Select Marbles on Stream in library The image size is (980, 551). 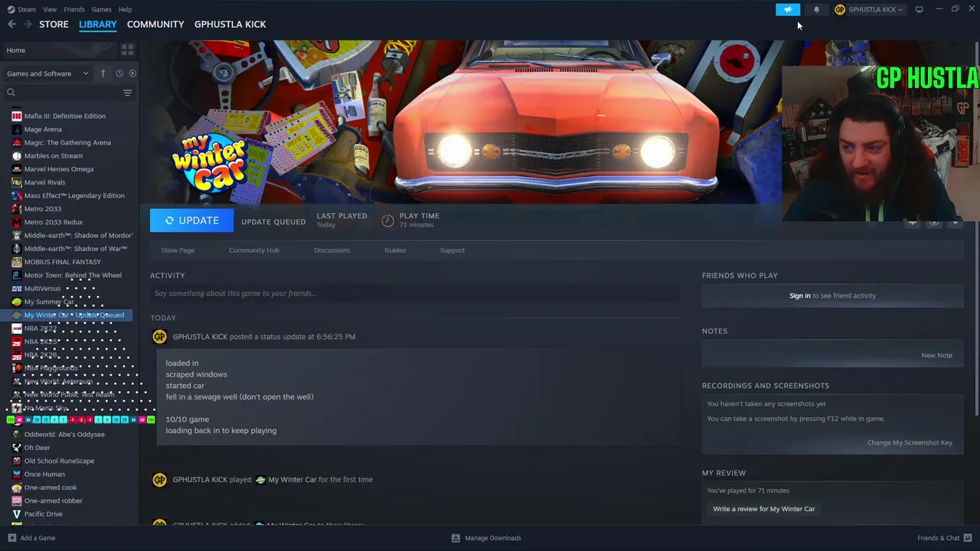(x=54, y=155)
